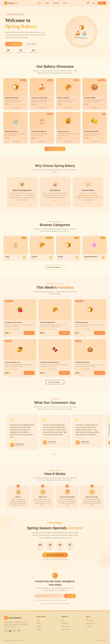
Task: Click the arrow button on Breads category
Action: tap(77, 258)
